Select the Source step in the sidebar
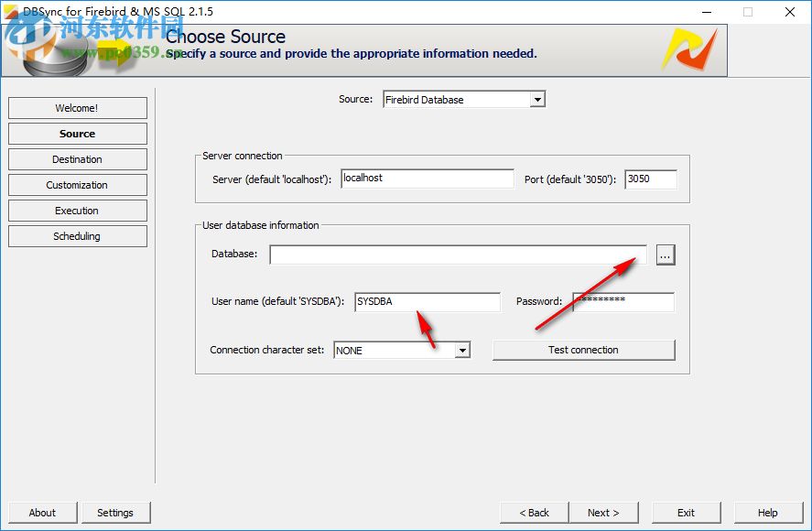The height and width of the screenshot is (531, 812). coord(77,134)
